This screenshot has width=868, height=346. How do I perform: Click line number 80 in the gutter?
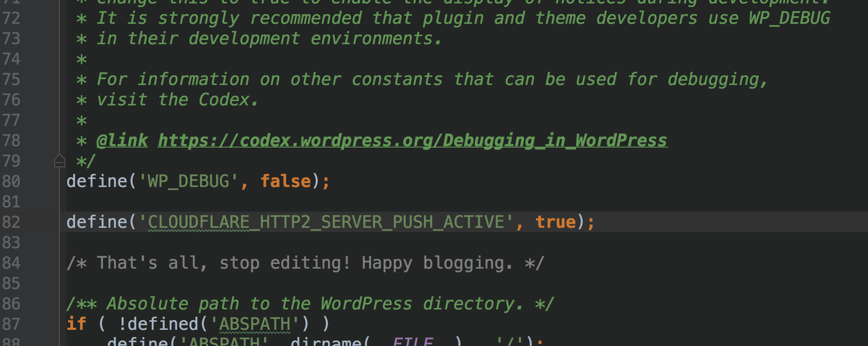tap(11, 181)
